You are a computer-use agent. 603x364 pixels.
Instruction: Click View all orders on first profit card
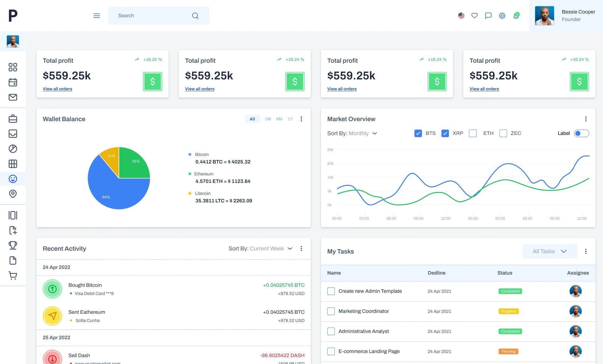57,89
